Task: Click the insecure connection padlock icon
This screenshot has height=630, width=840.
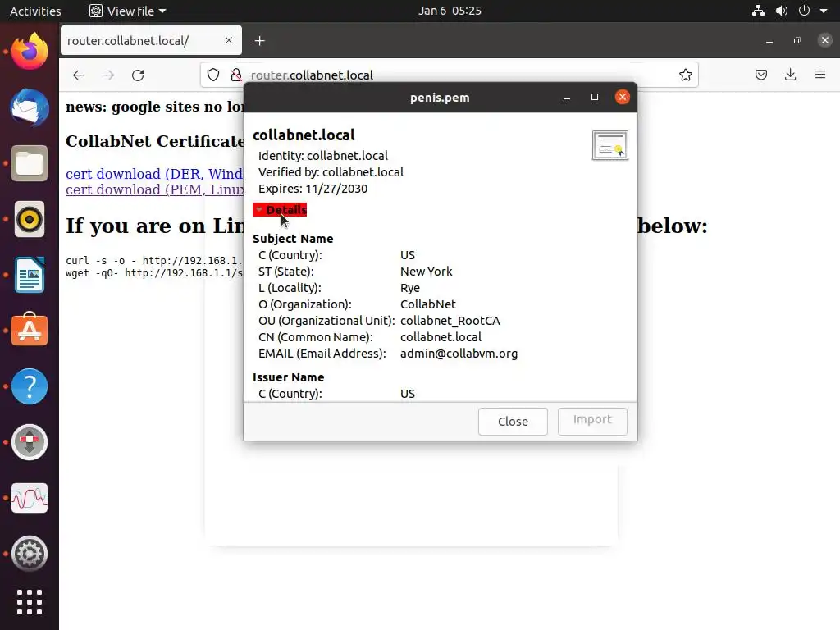Action: (x=235, y=75)
